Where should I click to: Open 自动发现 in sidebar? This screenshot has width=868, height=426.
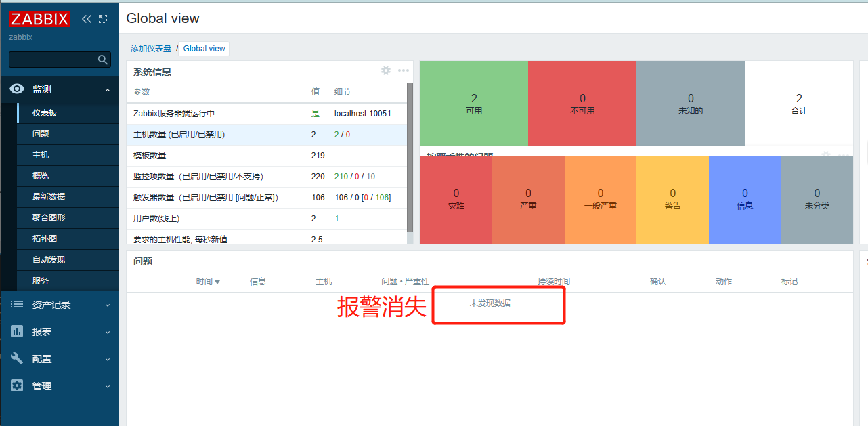coord(68,260)
